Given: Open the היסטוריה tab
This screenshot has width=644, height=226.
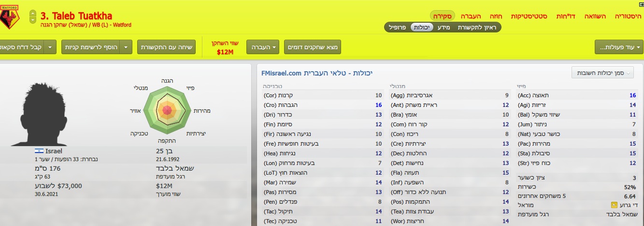Looking at the screenshot, I should pos(628,16).
